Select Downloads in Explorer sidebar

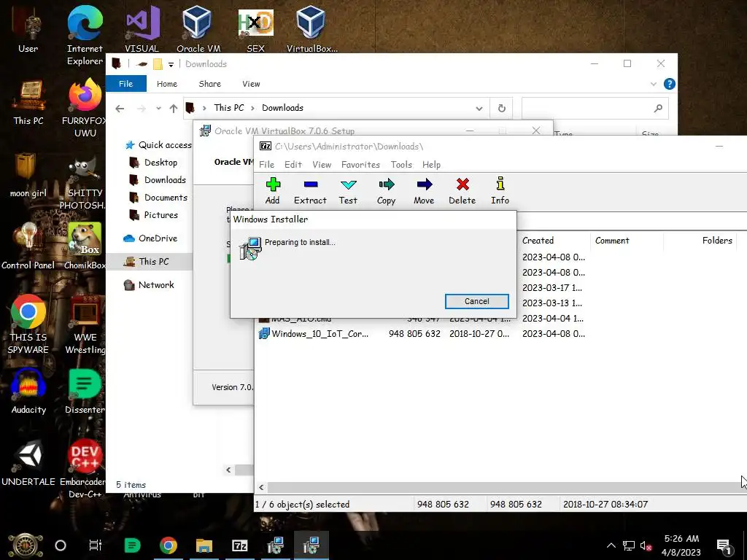coord(158,180)
